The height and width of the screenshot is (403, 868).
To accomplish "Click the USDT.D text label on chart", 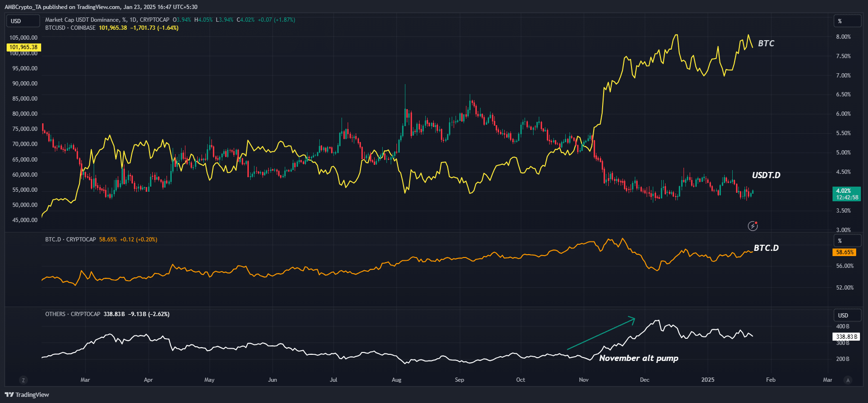I will click(x=766, y=175).
